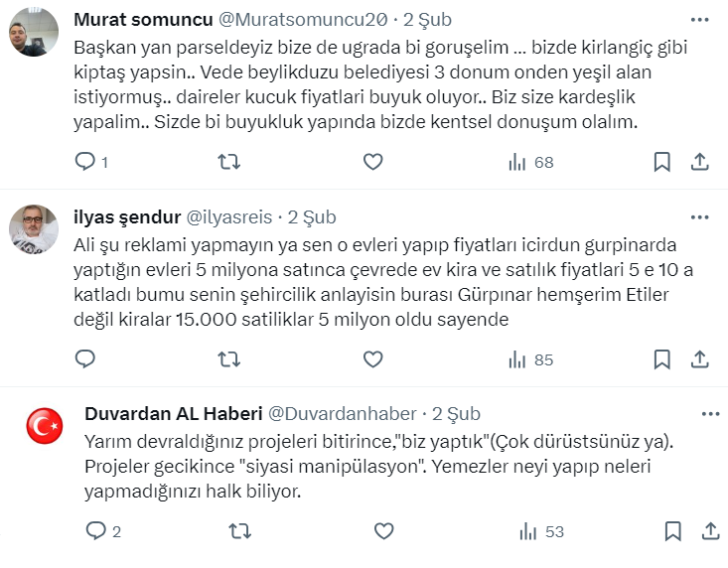Click Duvardan AL Haberi's flag avatar
The height and width of the screenshot is (568, 728).
(44, 427)
